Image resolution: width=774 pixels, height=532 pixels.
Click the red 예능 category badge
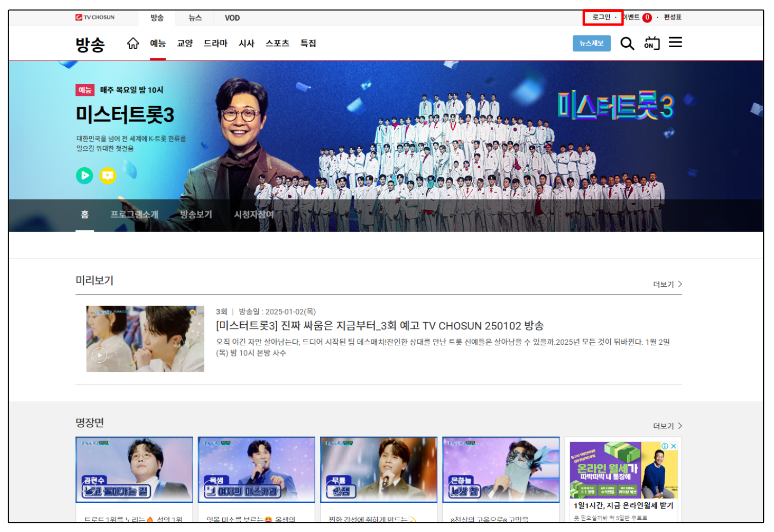point(85,90)
